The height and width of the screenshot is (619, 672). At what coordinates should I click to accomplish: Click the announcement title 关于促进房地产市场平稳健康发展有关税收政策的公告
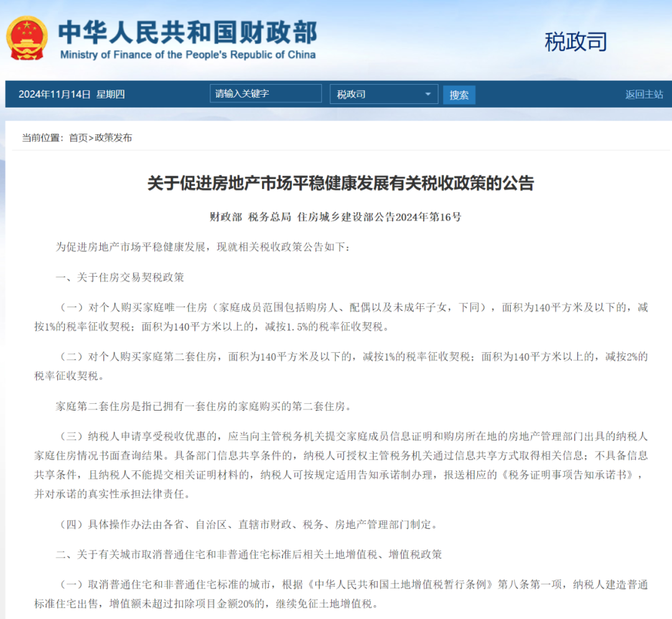341,184
